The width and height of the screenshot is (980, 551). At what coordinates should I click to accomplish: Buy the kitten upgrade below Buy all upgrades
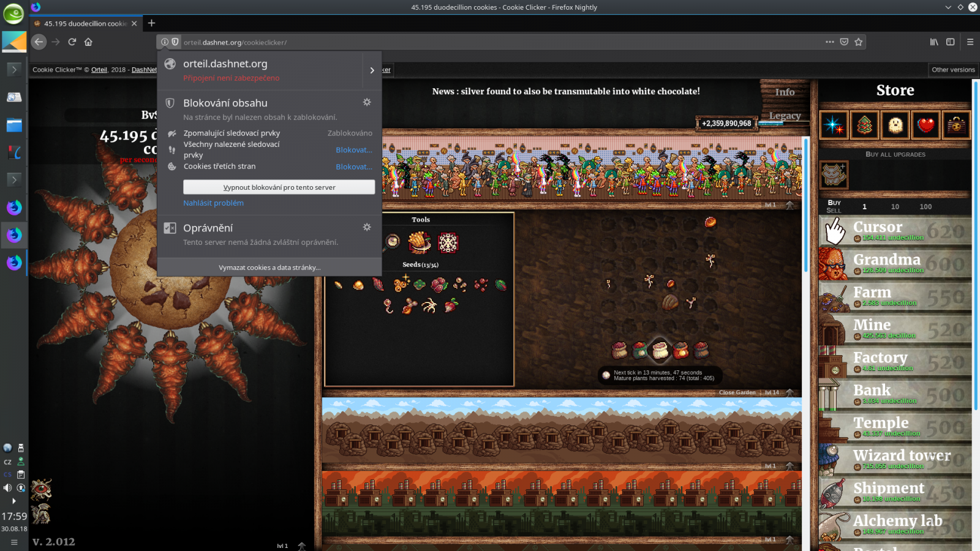pos(834,174)
